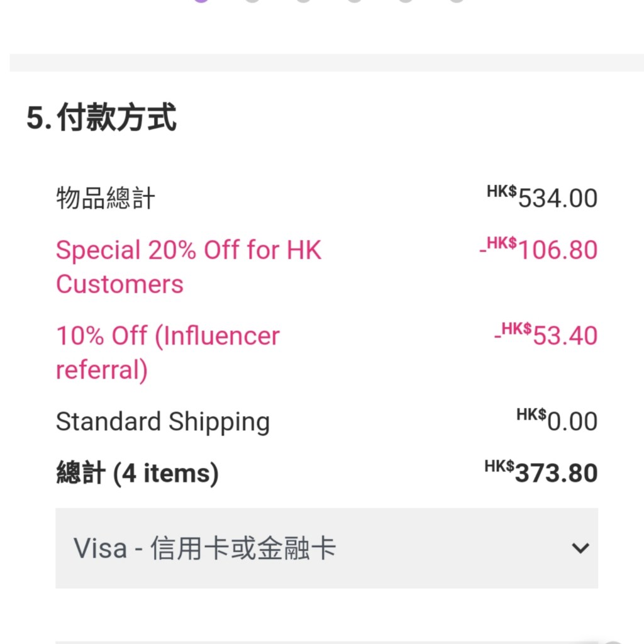Click the "物品總計" subtotal label
The image size is (644, 644).
point(105,198)
